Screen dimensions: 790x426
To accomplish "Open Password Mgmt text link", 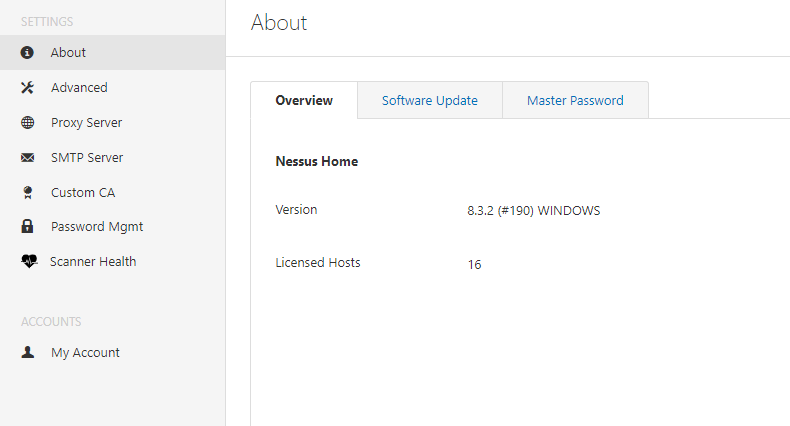I will tap(97, 227).
